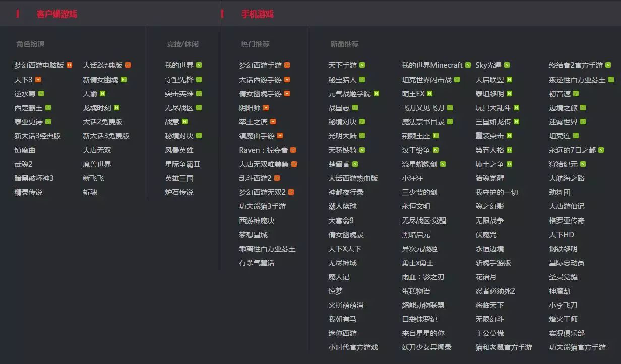Click the 实况俱乐部 link
Screen dimensions: 621x364
(567, 333)
